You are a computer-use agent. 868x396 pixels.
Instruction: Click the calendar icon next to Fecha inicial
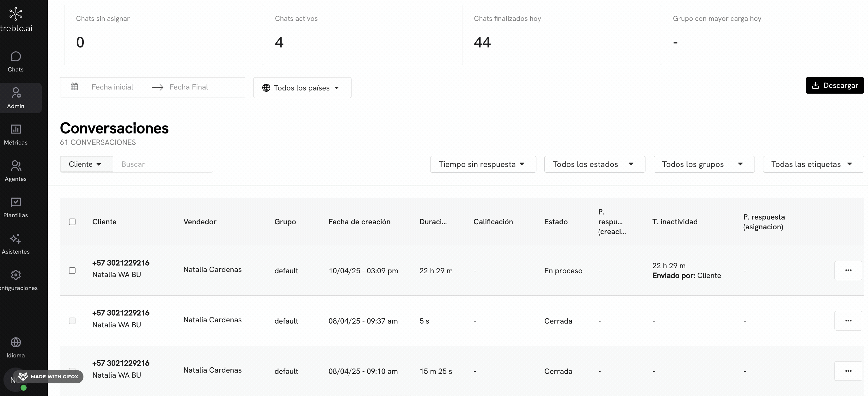75,86
